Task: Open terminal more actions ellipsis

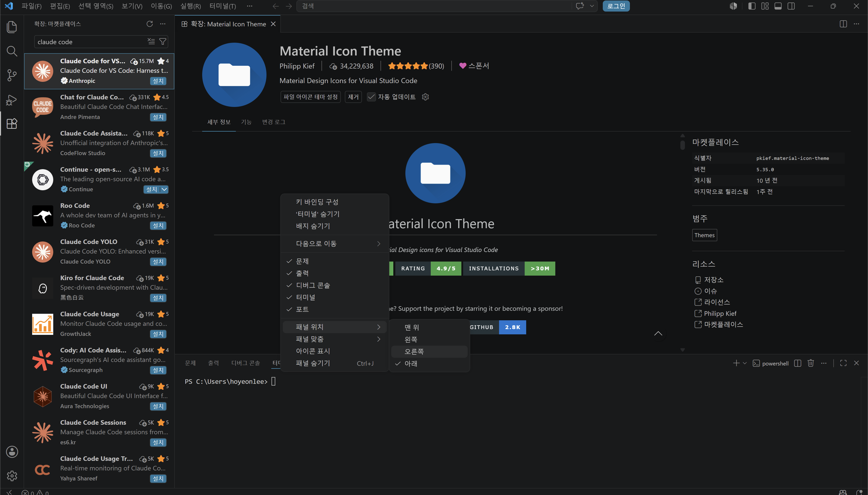Action: [x=824, y=363]
